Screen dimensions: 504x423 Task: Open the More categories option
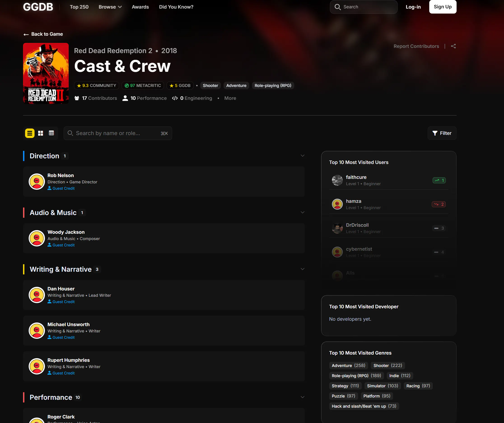[230, 98]
